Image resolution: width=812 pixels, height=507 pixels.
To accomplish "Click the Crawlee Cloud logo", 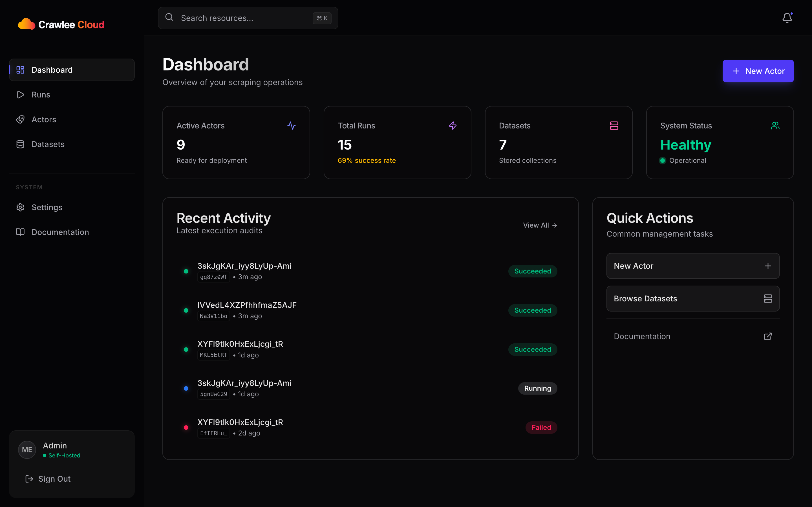I will pos(61,25).
